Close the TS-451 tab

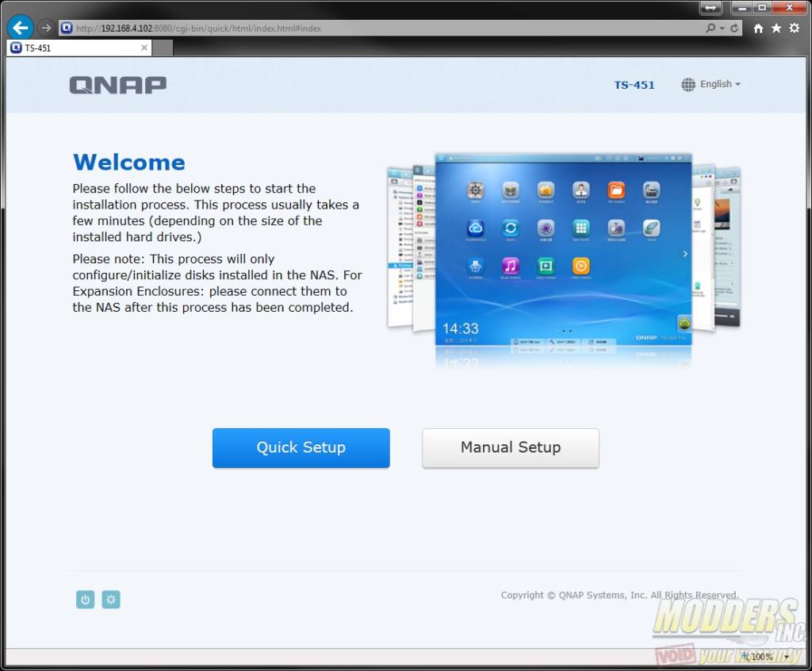tap(144, 48)
